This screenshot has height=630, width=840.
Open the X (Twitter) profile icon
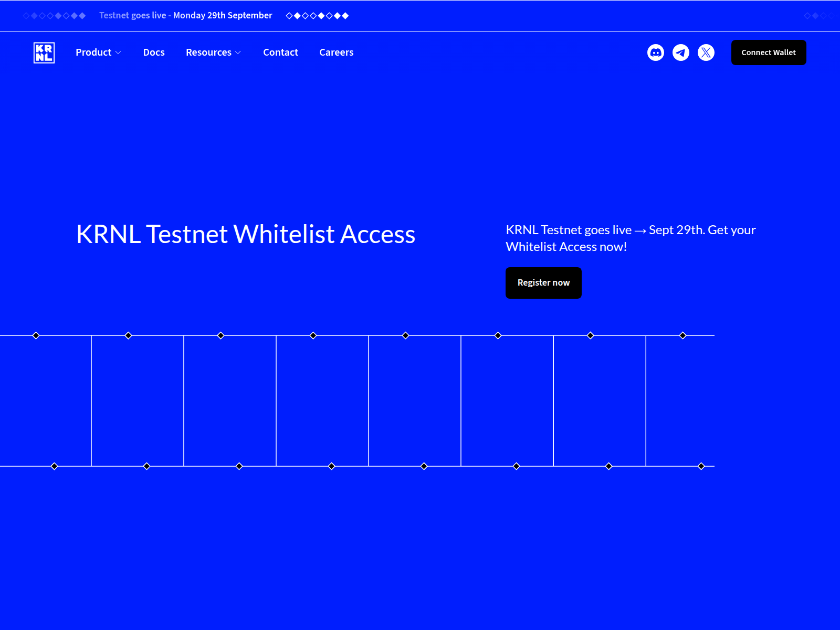tap(706, 52)
